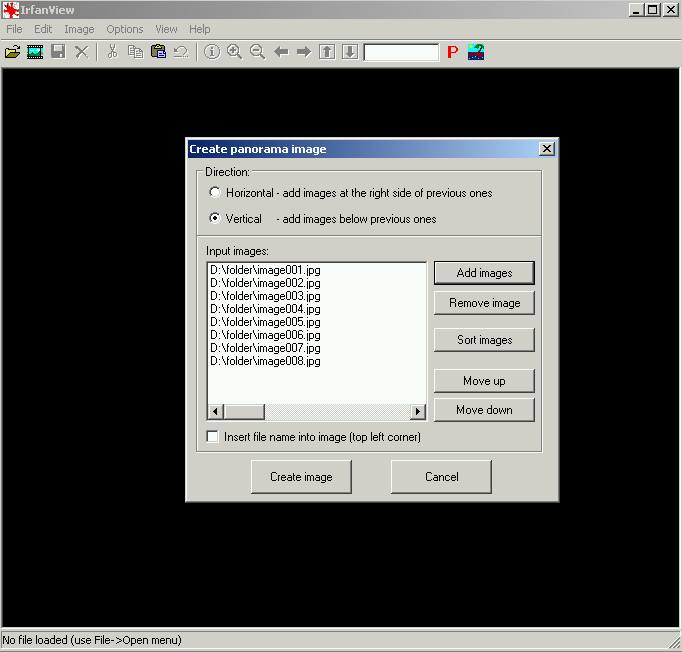Click the Information (i) toolbar icon
Image resolution: width=682 pixels, height=652 pixels.
click(211, 52)
